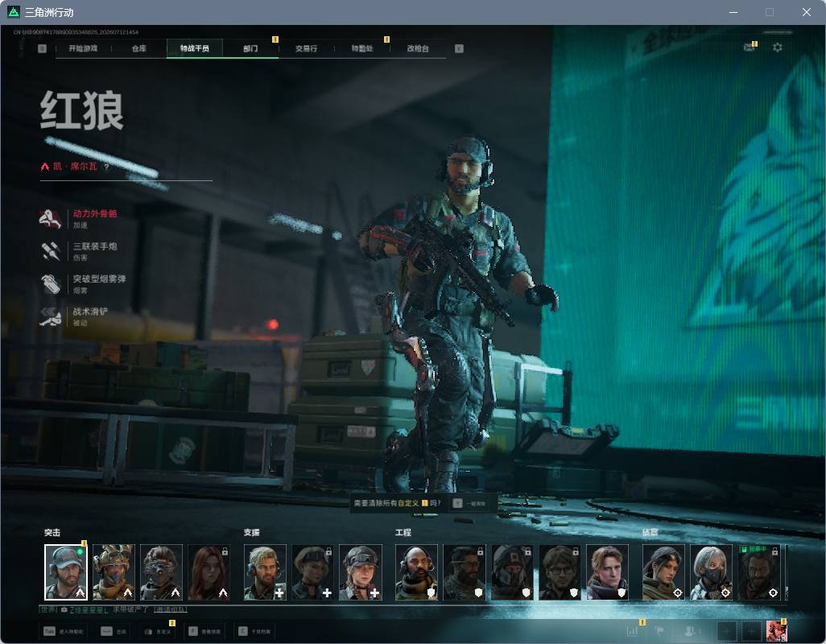Click the flag icon in bottom bar
Viewport: 826px width, 644px height.
pos(659,631)
